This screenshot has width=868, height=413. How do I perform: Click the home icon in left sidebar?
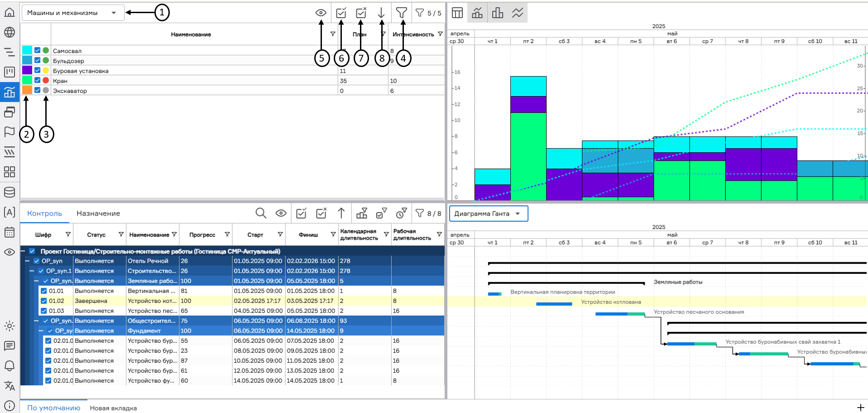(x=10, y=12)
